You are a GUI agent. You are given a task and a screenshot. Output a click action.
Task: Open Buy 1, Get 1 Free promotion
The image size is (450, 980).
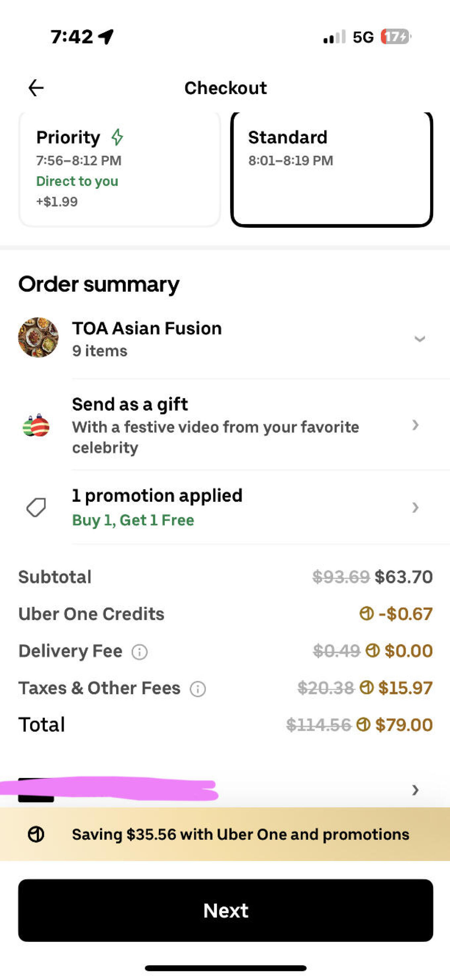pos(133,520)
